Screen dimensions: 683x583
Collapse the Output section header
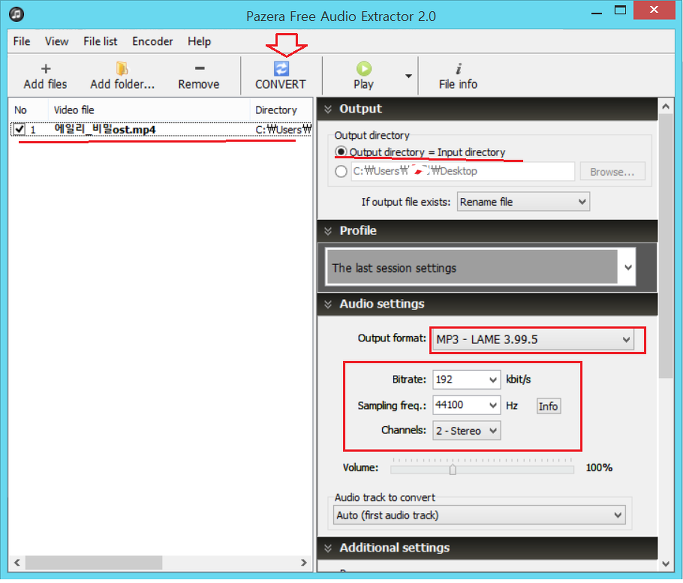(487, 109)
